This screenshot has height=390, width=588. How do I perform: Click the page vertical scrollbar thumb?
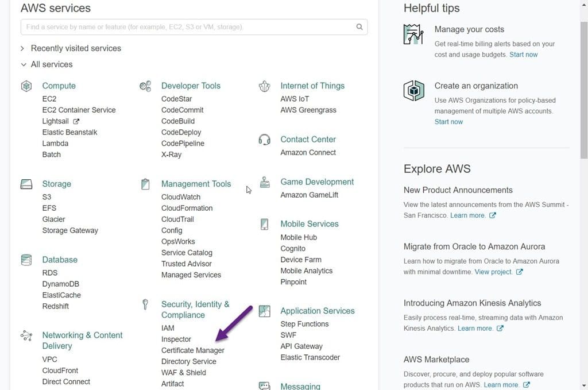point(584,90)
